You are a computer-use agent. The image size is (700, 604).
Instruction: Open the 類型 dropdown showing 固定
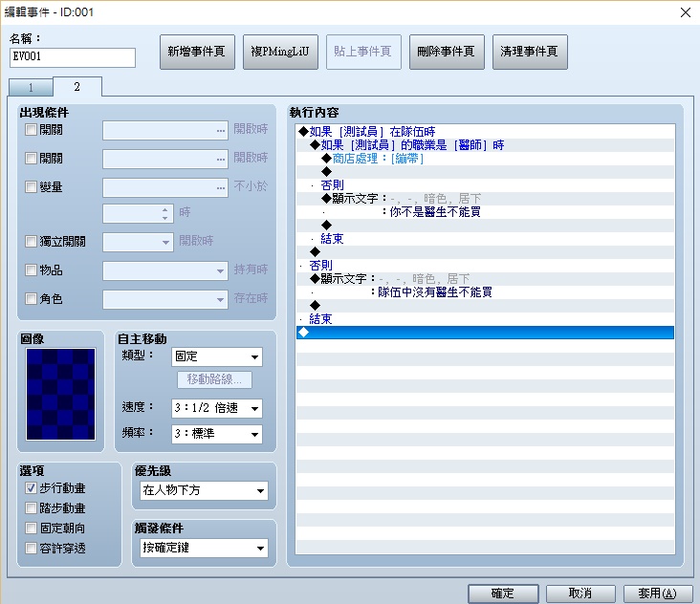[x=217, y=356]
